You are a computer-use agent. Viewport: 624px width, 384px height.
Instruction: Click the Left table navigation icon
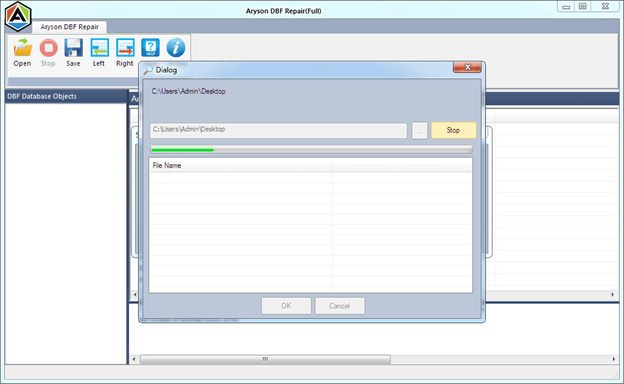tap(99, 48)
